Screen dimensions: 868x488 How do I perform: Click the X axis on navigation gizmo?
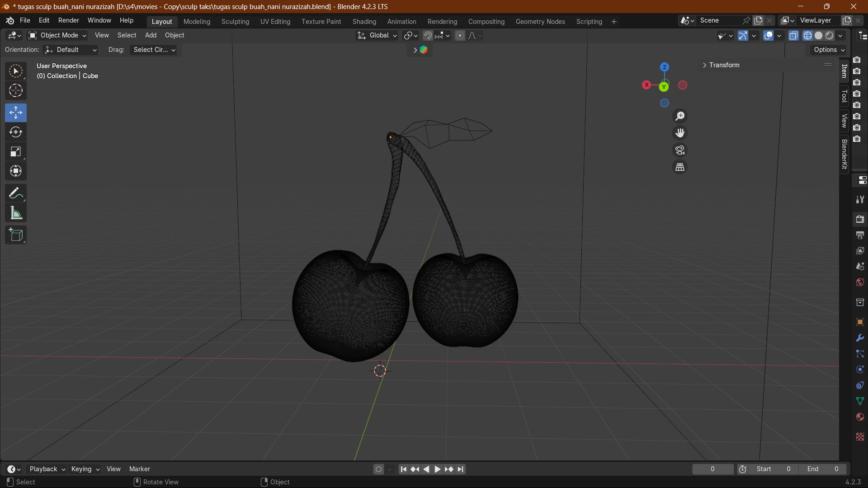pyautogui.click(x=647, y=85)
